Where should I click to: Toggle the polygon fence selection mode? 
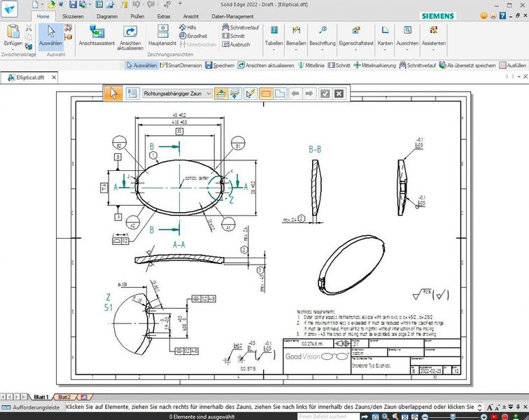coord(279,93)
